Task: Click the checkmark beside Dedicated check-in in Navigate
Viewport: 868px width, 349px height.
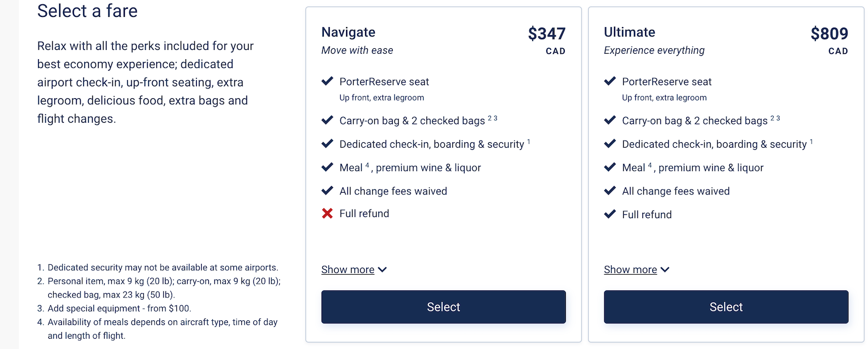Action: [327, 144]
